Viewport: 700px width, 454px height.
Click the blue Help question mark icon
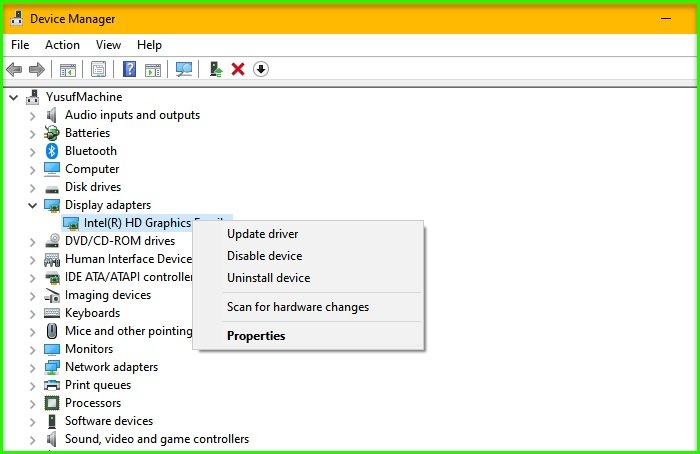(x=129, y=69)
